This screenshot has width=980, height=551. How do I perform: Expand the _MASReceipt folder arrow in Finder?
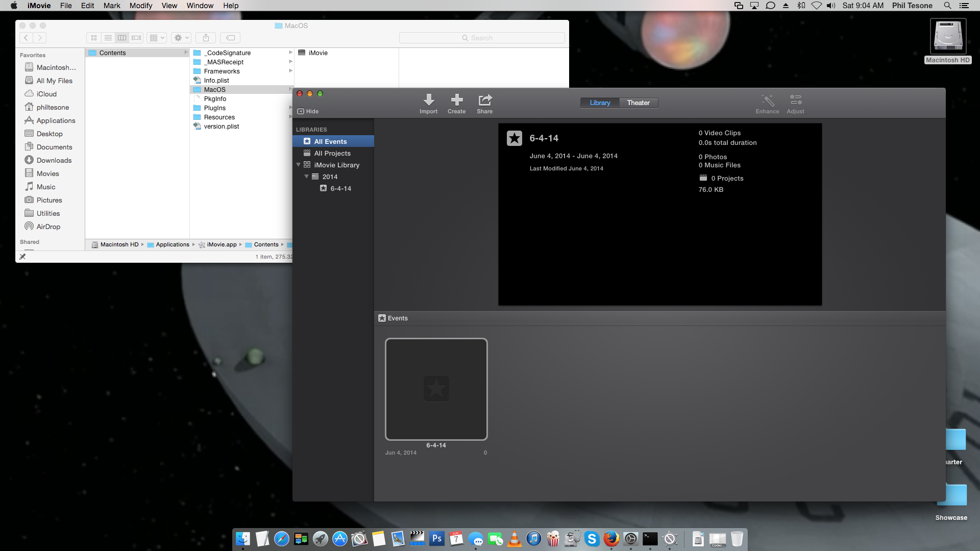(x=290, y=62)
